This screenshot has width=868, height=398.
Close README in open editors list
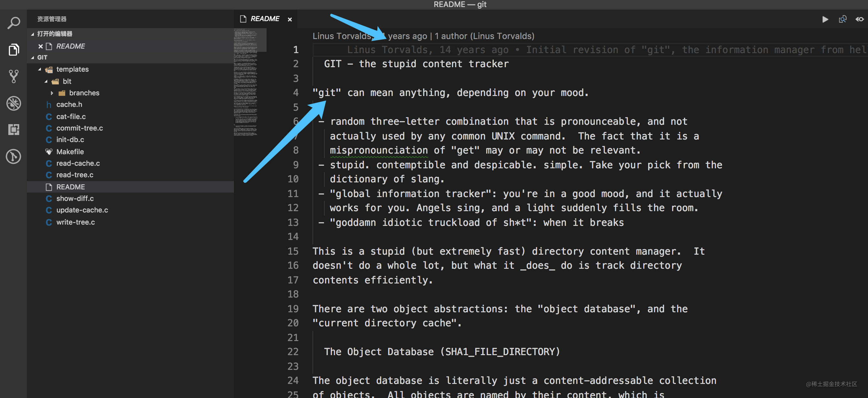[41, 46]
